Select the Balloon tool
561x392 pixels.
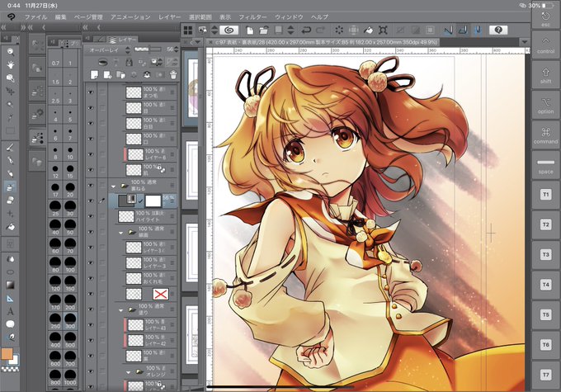11,324
